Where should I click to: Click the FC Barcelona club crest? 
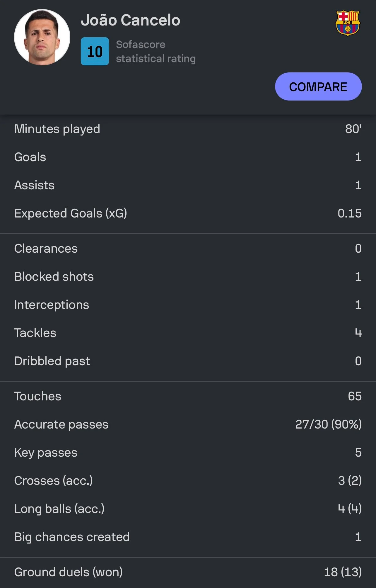[x=348, y=23]
